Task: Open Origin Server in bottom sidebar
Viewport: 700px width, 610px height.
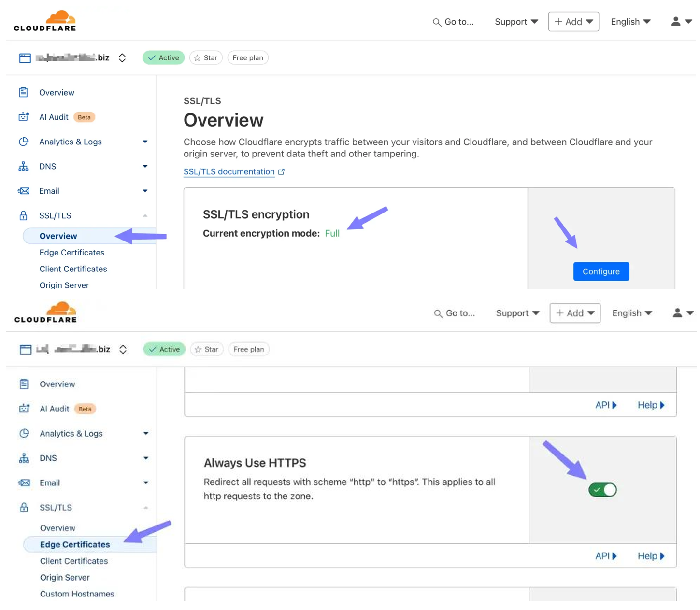Action: pyautogui.click(x=65, y=578)
